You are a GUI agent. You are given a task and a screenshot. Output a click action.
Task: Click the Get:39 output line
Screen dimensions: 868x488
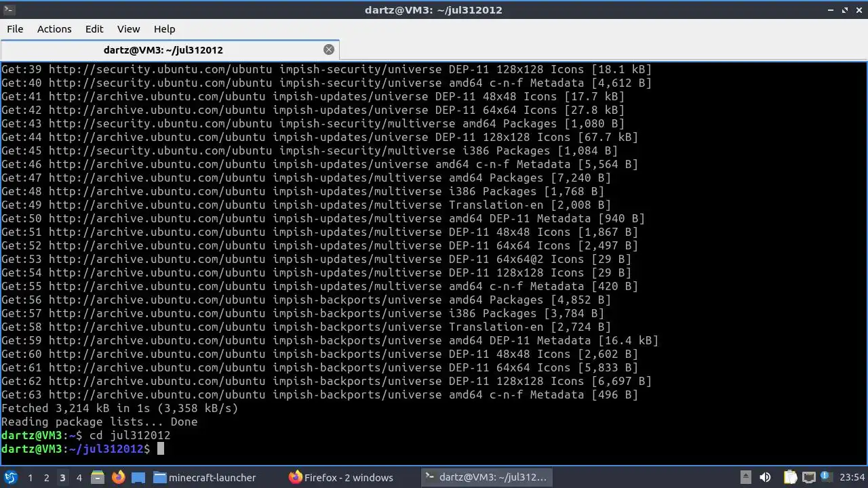point(327,69)
